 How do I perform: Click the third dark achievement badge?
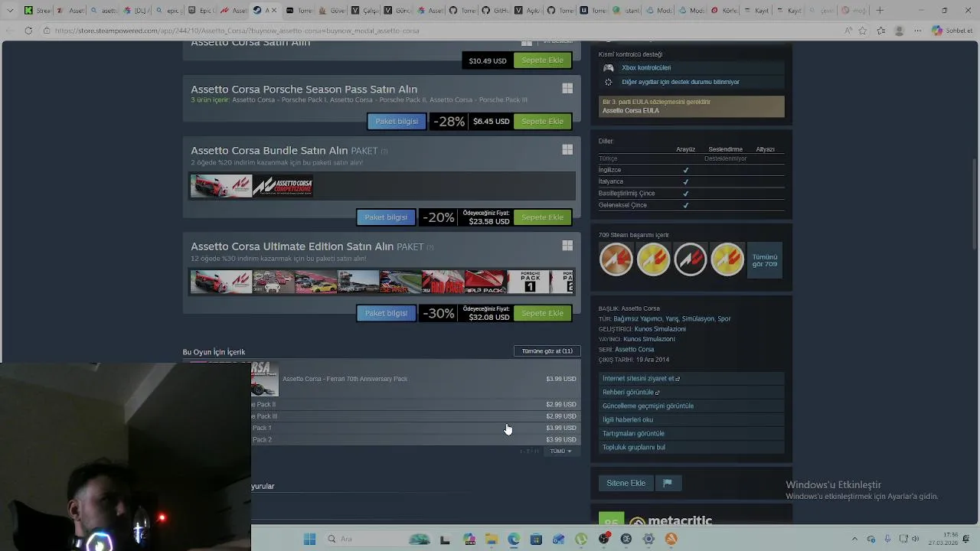(x=690, y=259)
